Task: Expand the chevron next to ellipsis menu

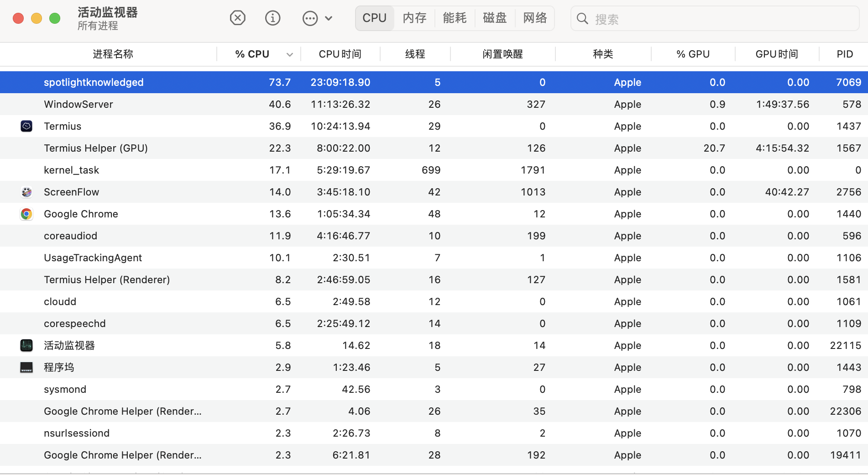Action: pyautogui.click(x=329, y=19)
